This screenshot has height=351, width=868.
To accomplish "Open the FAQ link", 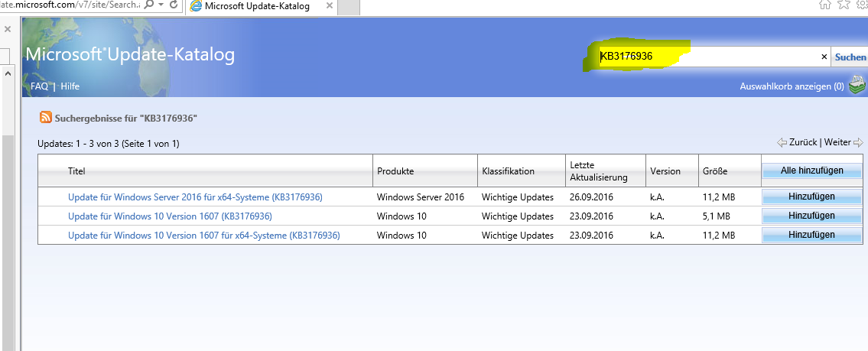I will click(39, 86).
